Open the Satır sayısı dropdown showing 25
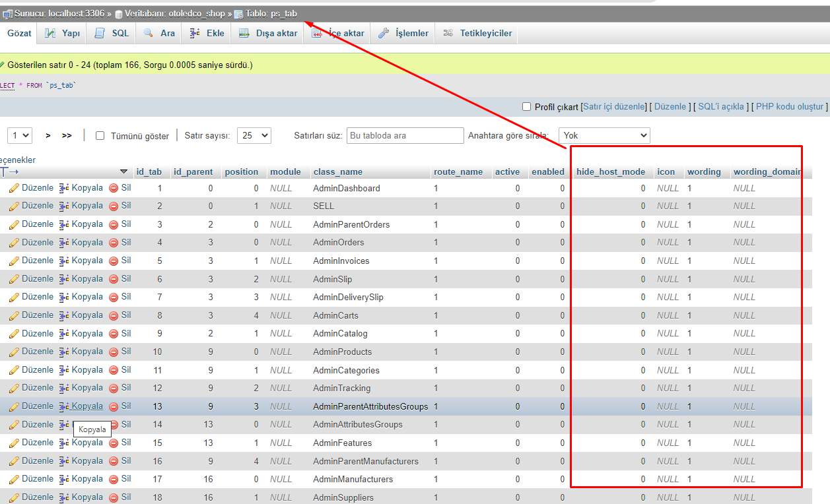This screenshot has height=504, width=830. click(254, 135)
